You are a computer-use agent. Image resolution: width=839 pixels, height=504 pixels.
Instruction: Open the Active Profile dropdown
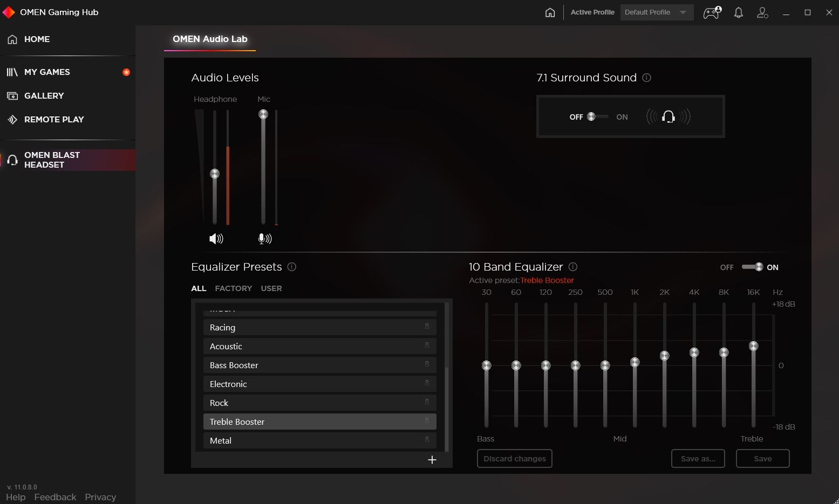click(x=657, y=12)
